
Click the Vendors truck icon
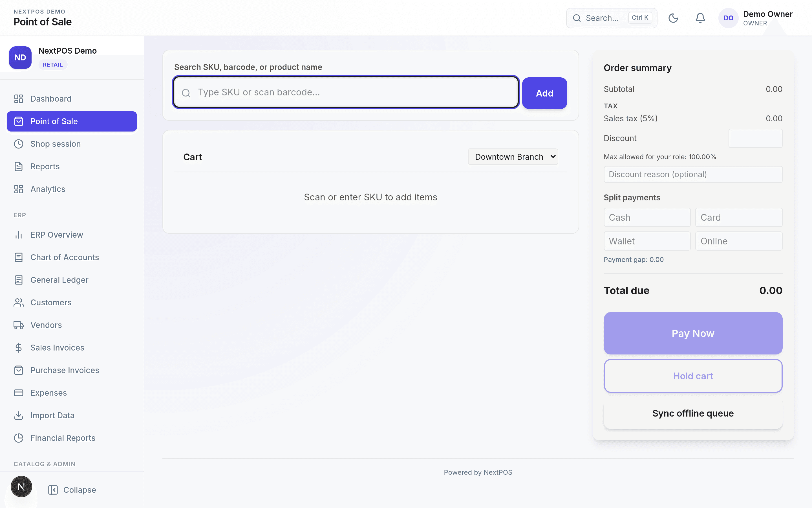click(x=18, y=325)
